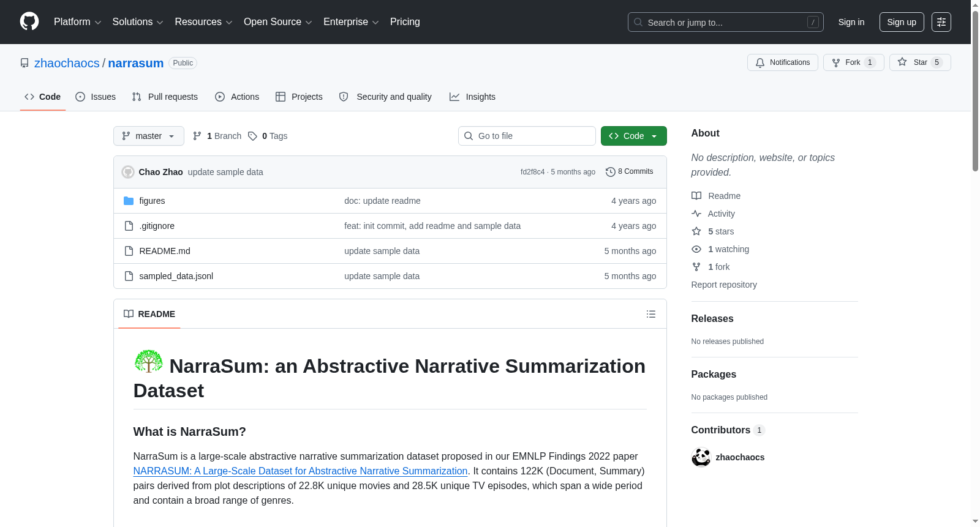Switch to the Security and quality tab
980x527 pixels.
385,97
